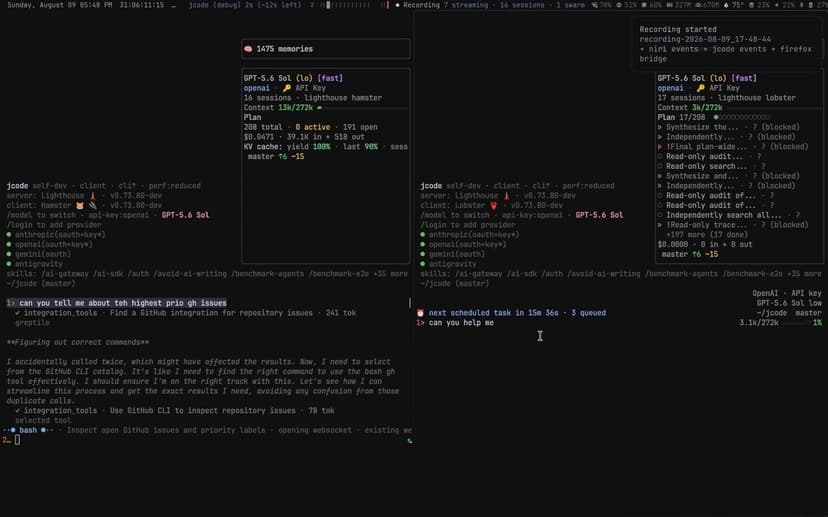Image resolution: width=828 pixels, height=517 pixels.
Task: Click the Plan 17/208 progress bar
Action: click(x=741, y=117)
